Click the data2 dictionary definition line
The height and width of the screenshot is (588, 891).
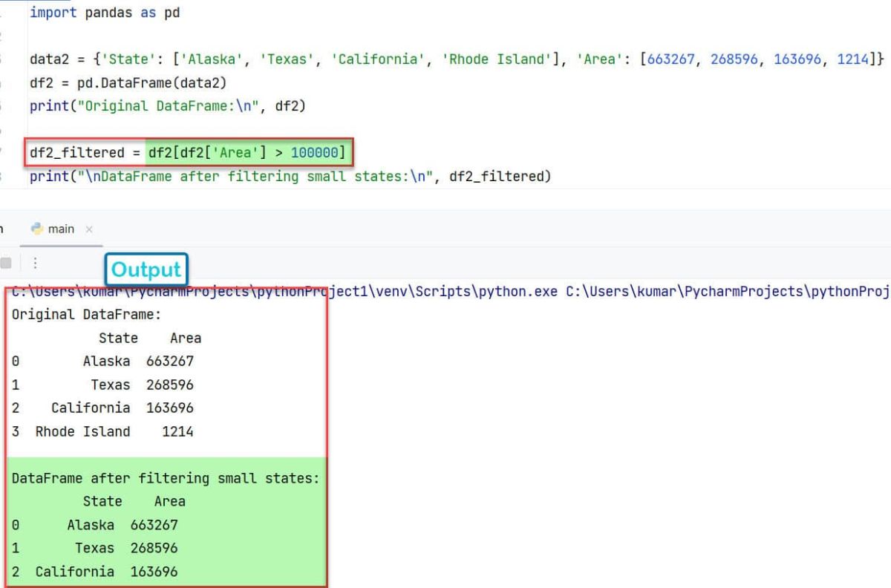(223, 59)
